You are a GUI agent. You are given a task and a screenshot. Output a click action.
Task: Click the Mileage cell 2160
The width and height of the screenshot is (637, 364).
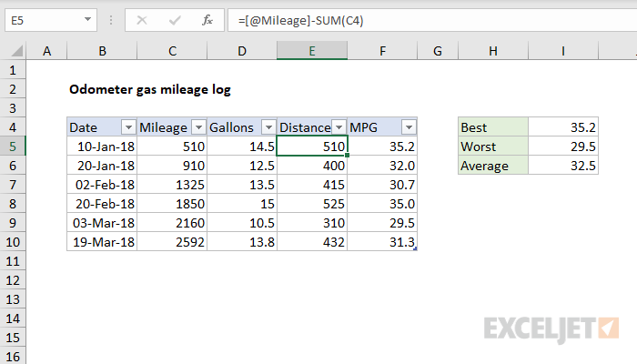pyautogui.click(x=172, y=223)
